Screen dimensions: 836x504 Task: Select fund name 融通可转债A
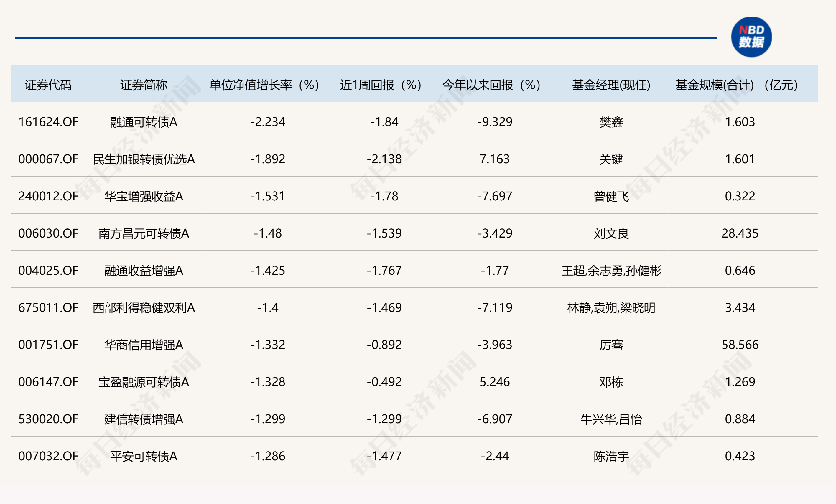[x=144, y=122]
